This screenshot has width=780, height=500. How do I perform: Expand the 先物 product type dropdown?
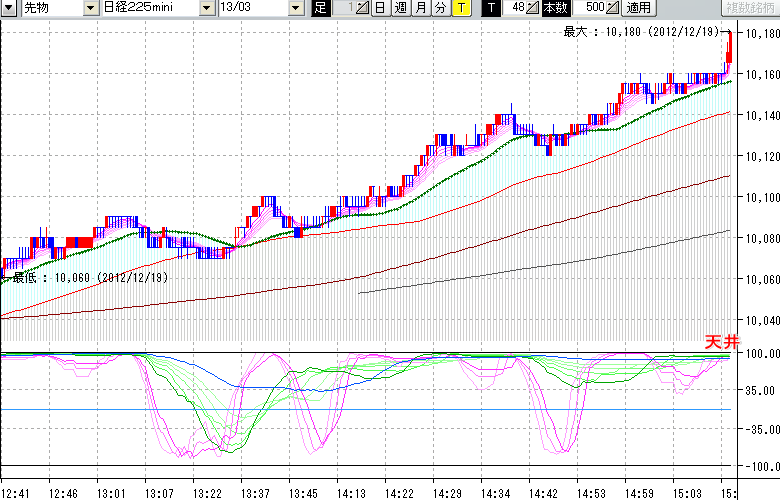tap(91, 8)
